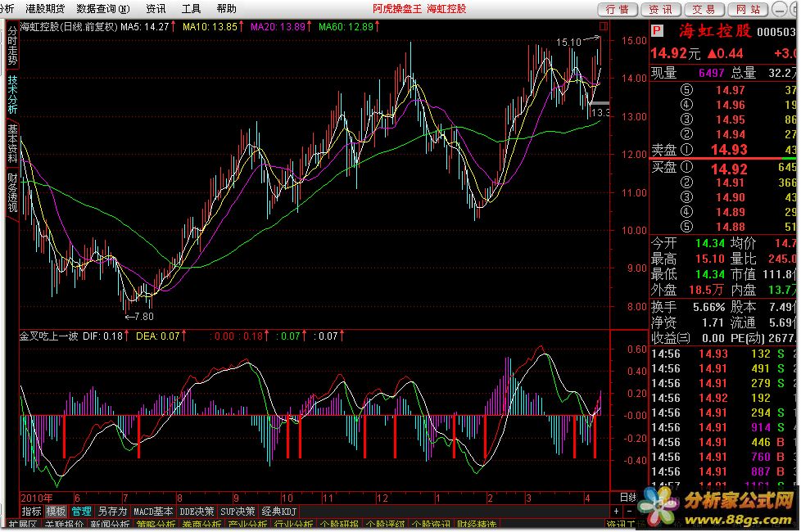Open the 数据查询 menu

coord(102,9)
